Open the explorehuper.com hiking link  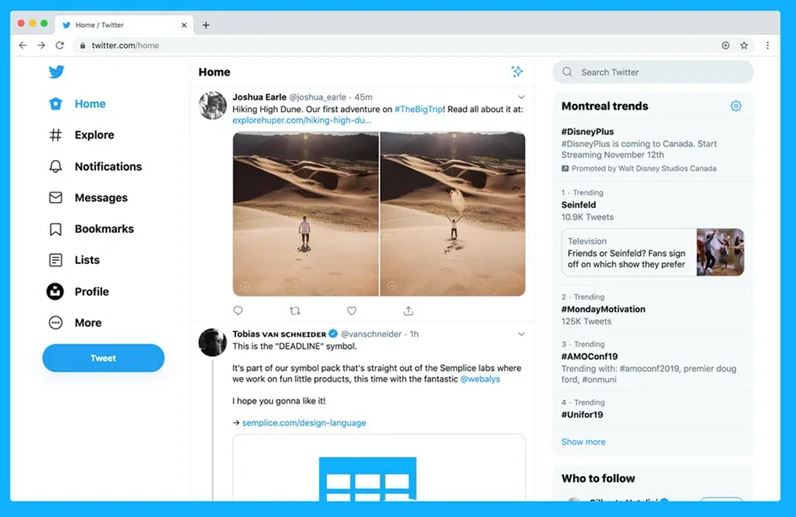tap(302, 120)
